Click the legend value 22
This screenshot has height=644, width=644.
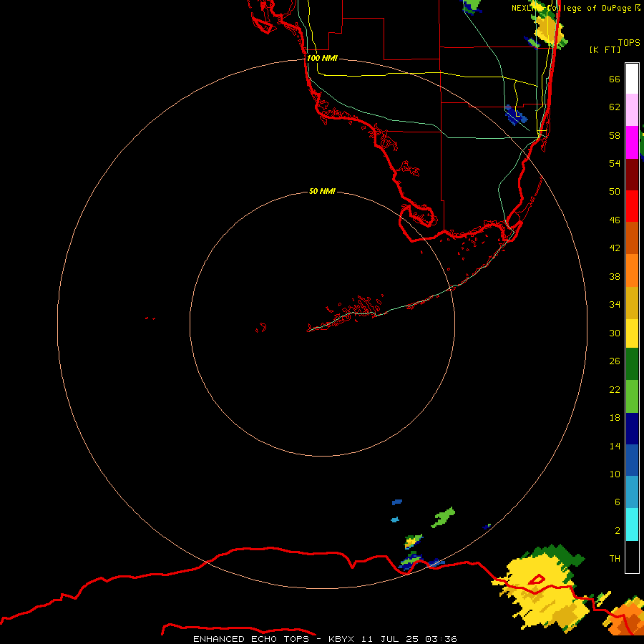[615, 389]
